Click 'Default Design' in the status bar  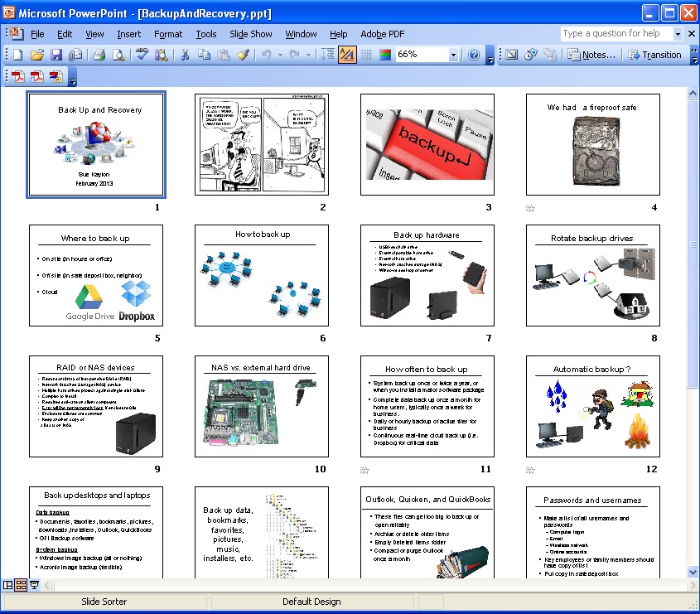pyautogui.click(x=311, y=602)
